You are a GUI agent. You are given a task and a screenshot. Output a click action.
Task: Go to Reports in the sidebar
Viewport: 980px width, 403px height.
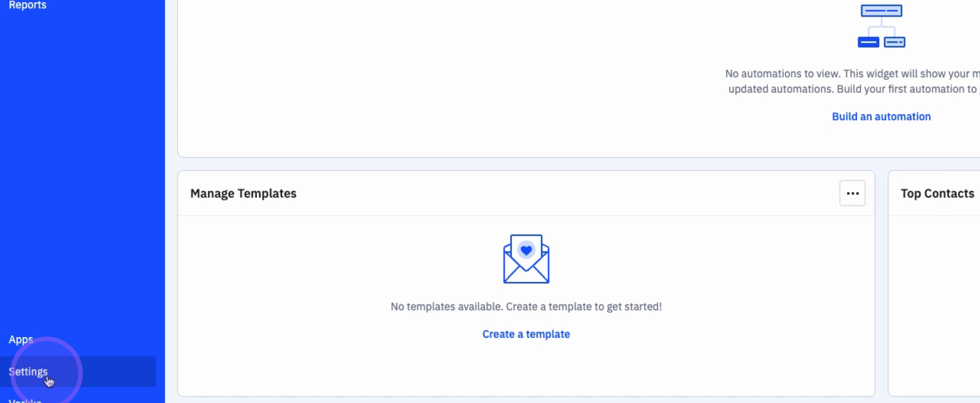point(27,5)
